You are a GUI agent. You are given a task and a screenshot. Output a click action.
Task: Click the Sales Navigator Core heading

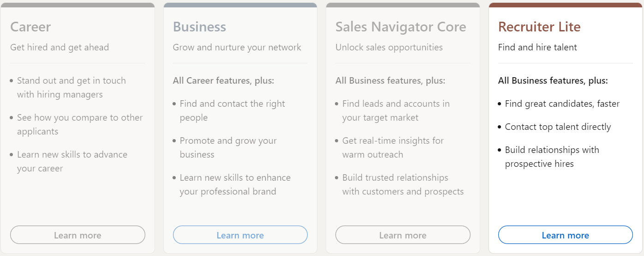400,27
